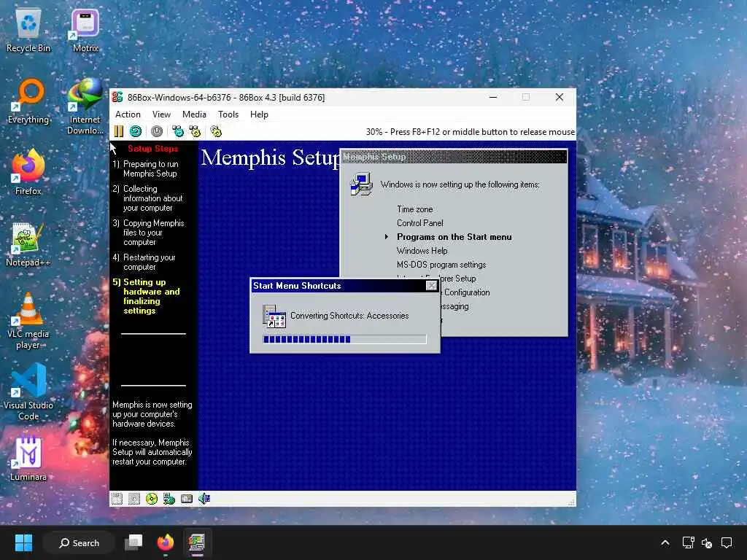This screenshot has width=747, height=560.
Task: Launch Visual Studio Code shortcut
Action: pos(28,392)
